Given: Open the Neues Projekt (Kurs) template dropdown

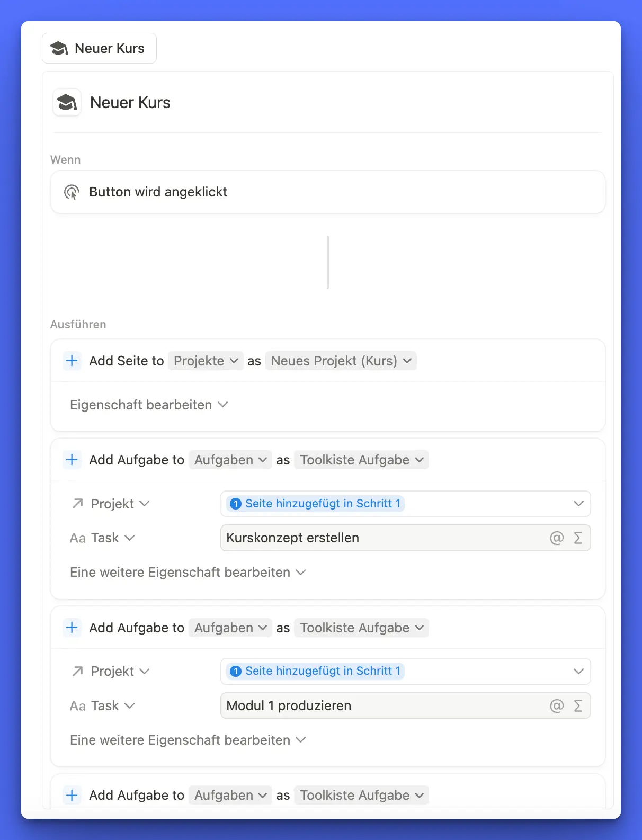Looking at the screenshot, I should pos(341,361).
